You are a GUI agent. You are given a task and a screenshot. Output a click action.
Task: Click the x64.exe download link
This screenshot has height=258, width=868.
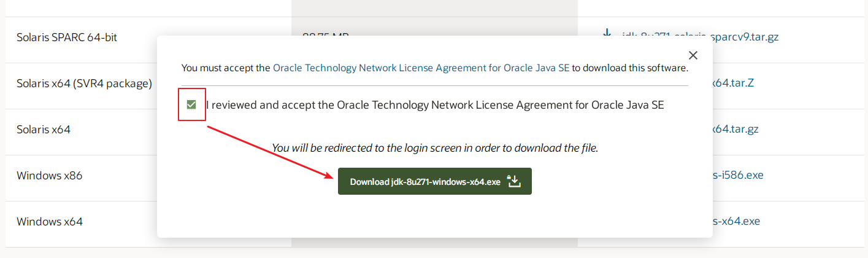tap(736, 221)
